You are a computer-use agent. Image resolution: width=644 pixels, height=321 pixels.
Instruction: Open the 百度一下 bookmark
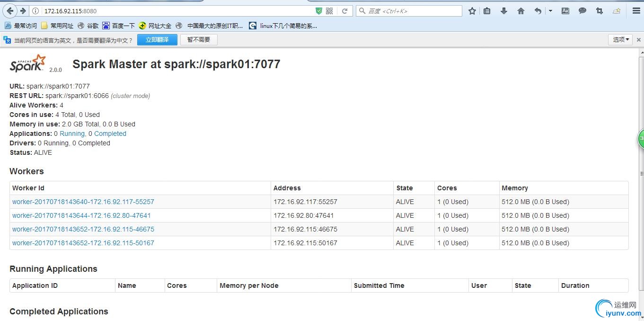pyautogui.click(x=119, y=26)
